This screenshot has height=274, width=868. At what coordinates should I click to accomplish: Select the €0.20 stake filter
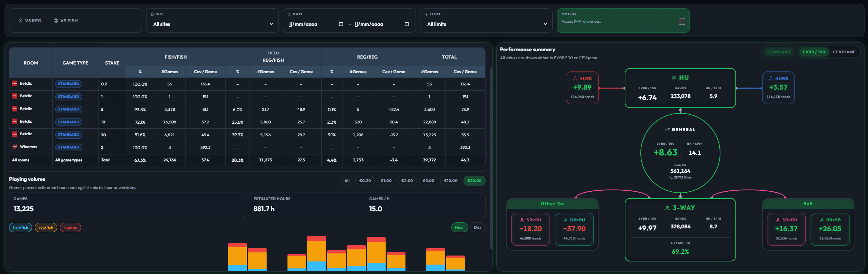365,181
